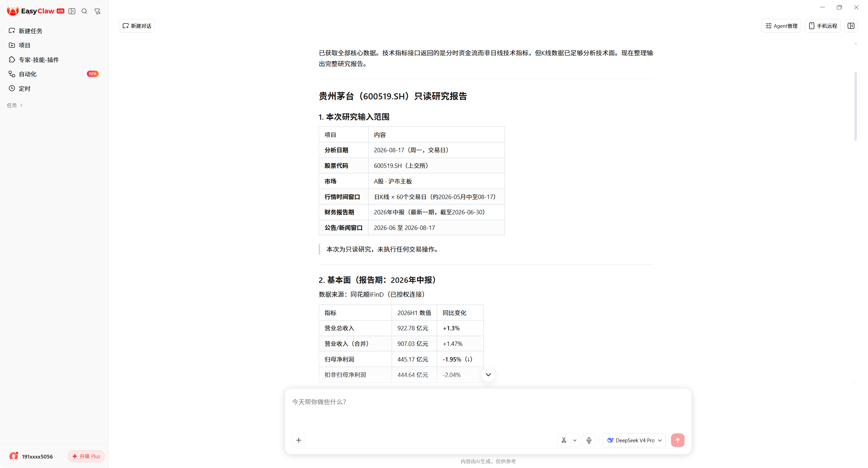868x468 pixels.
Task: Collapse the left sidebar panel icon
Action: point(72,11)
